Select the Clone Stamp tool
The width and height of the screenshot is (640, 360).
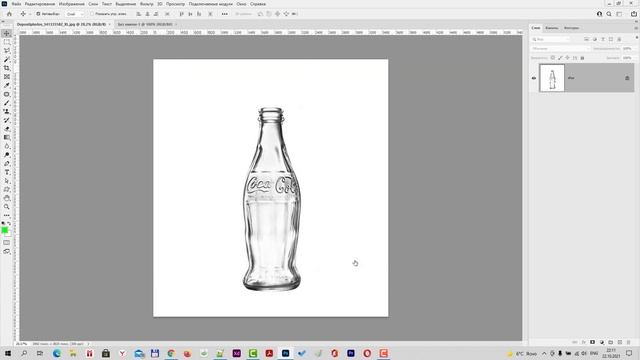(x=7, y=111)
